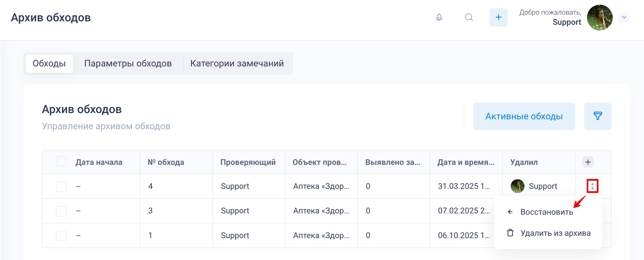The image size is (644, 260).
Task: Click the search magnifier icon
Action: click(x=469, y=17)
